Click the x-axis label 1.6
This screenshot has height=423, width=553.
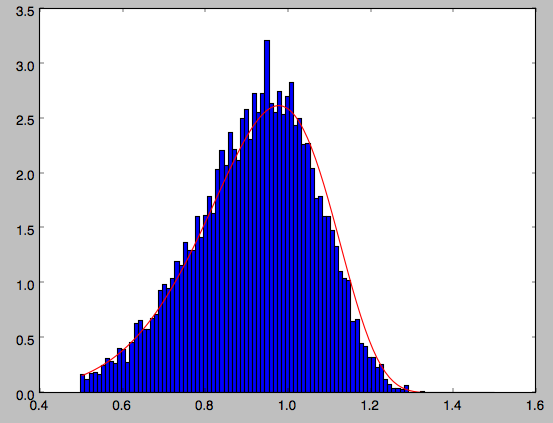coord(536,406)
